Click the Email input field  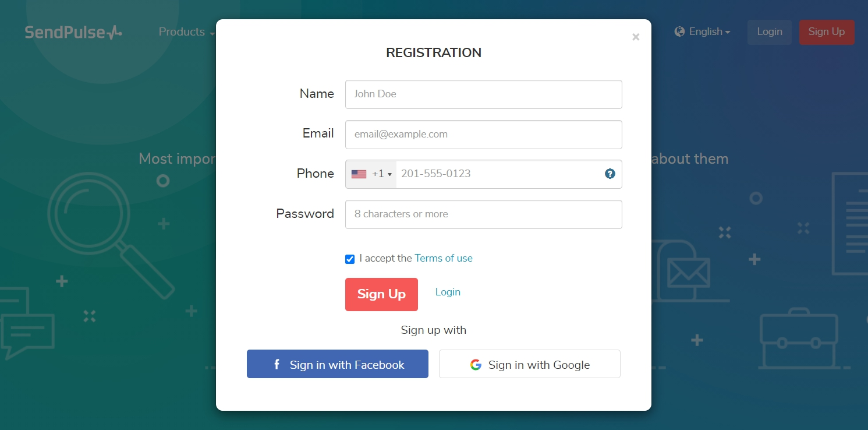483,134
